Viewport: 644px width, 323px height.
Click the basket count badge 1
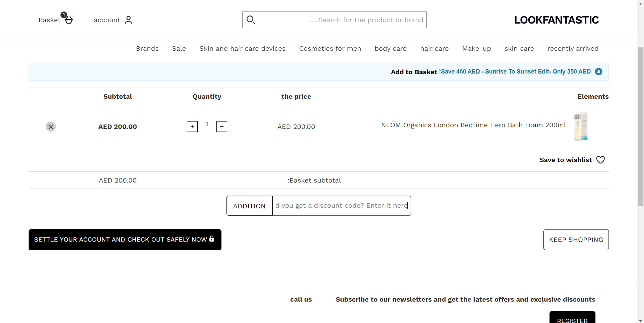coord(64,15)
